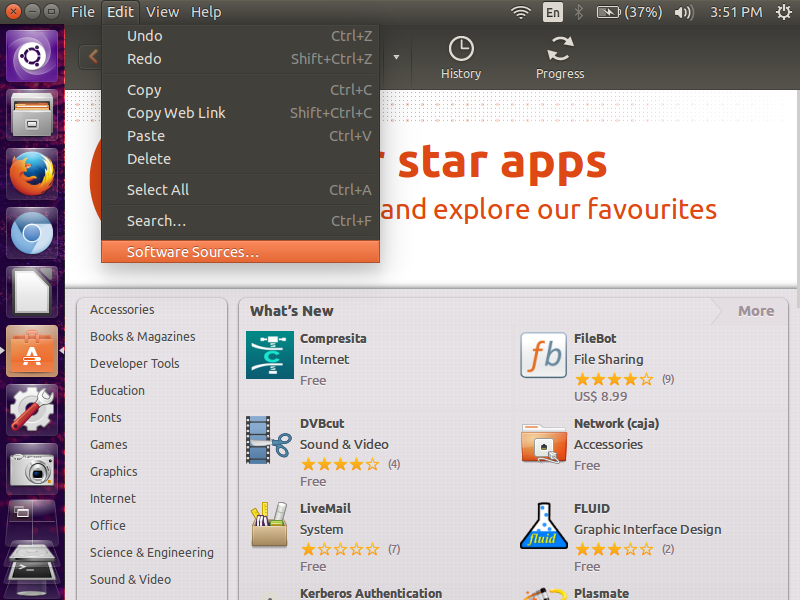The width and height of the screenshot is (800, 600).
Task: Launch Firefox from the launcher
Action: (x=32, y=173)
